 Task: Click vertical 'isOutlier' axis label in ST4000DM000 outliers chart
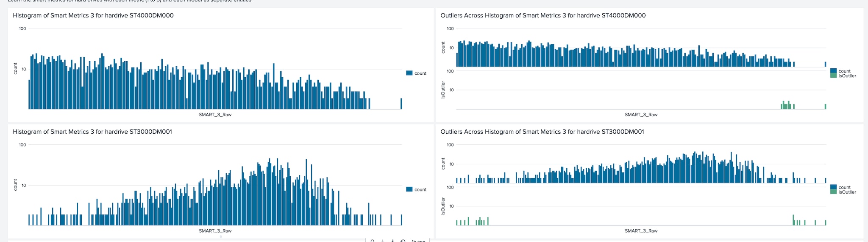pyautogui.click(x=443, y=90)
